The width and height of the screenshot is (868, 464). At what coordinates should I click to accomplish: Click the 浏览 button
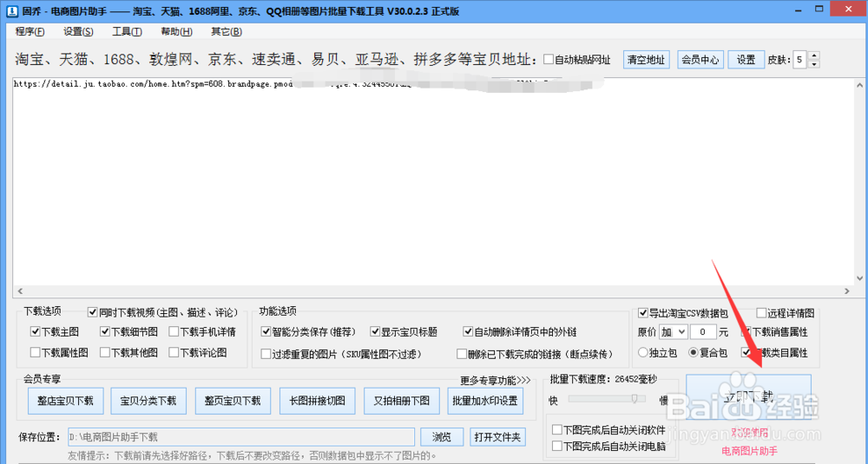point(442,437)
